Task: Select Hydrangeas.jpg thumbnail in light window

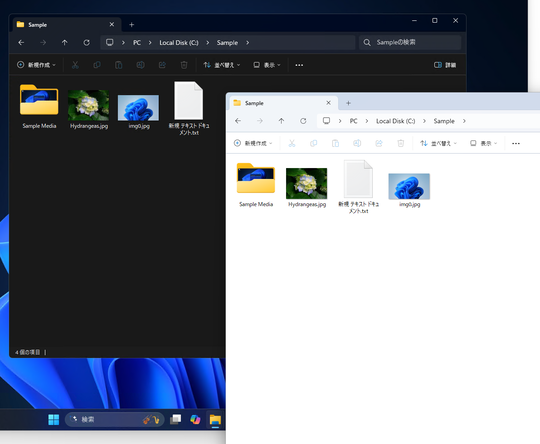Action: coord(307,187)
